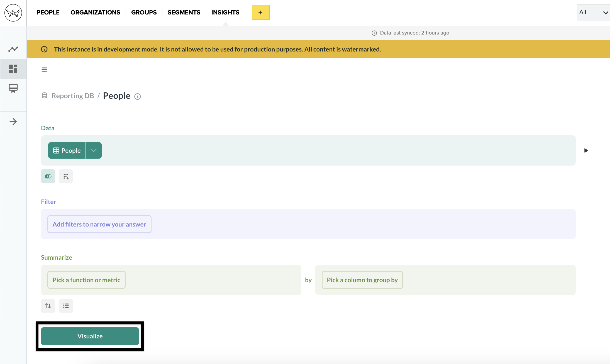Viewport: 610px width, 364px height.
Task: Click the crown logo in top-left corner
Action: (x=13, y=13)
